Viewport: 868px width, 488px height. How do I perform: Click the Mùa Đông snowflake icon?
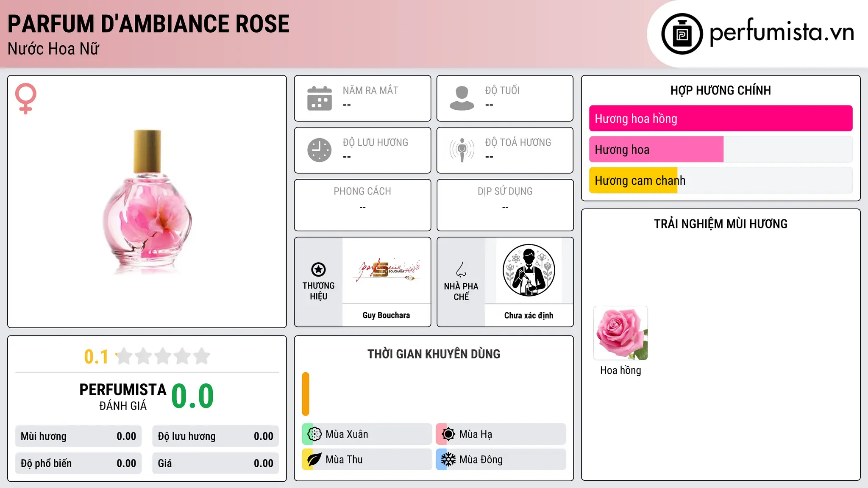click(x=448, y=460)
